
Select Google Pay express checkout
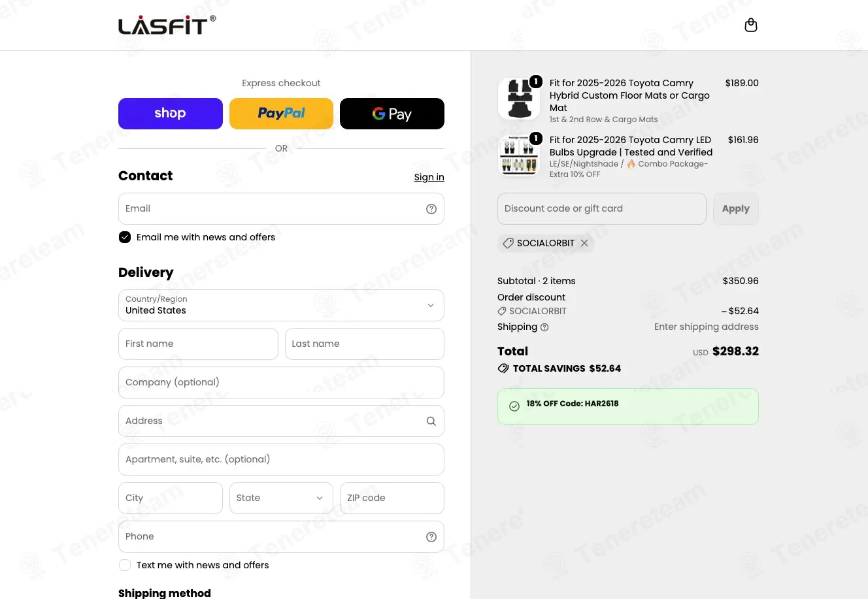tap(392, 114)
